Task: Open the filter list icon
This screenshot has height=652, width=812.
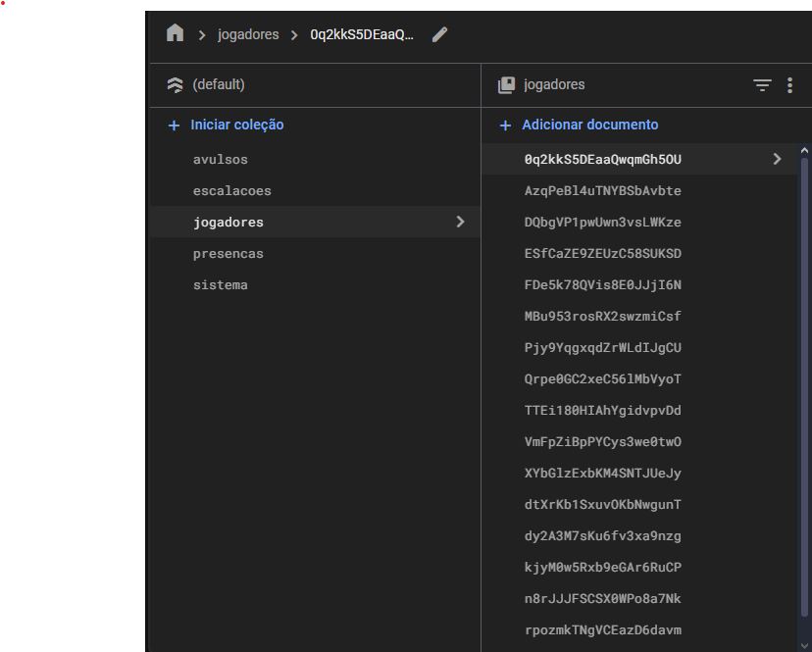Action: pos(762,85)
